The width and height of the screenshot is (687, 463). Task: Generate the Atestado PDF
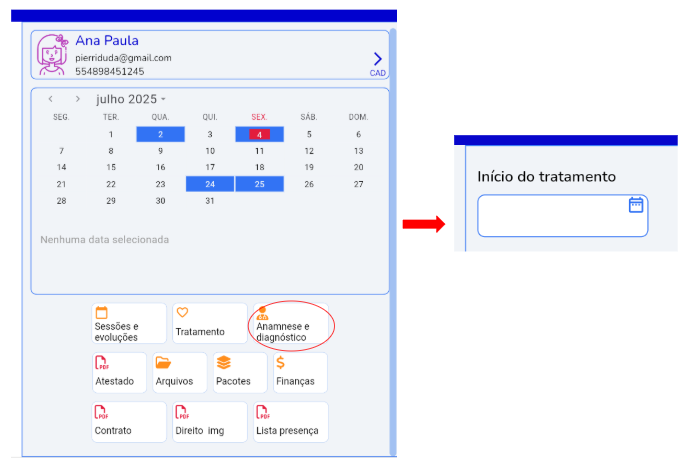point(118,373)
